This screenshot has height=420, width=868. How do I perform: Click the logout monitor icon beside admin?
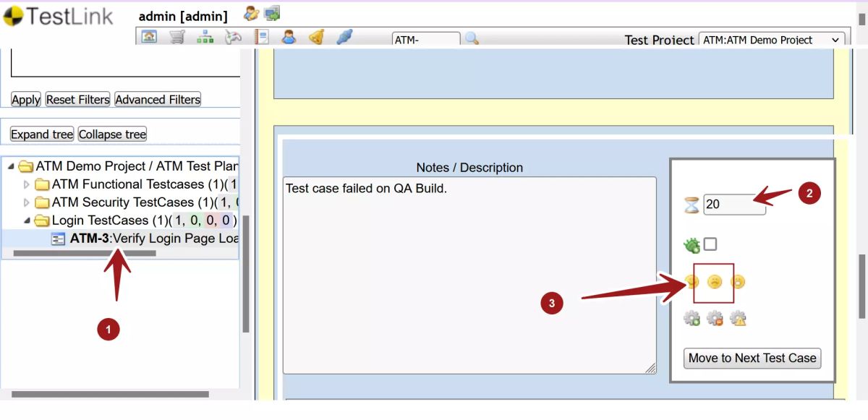click(272, 13)
